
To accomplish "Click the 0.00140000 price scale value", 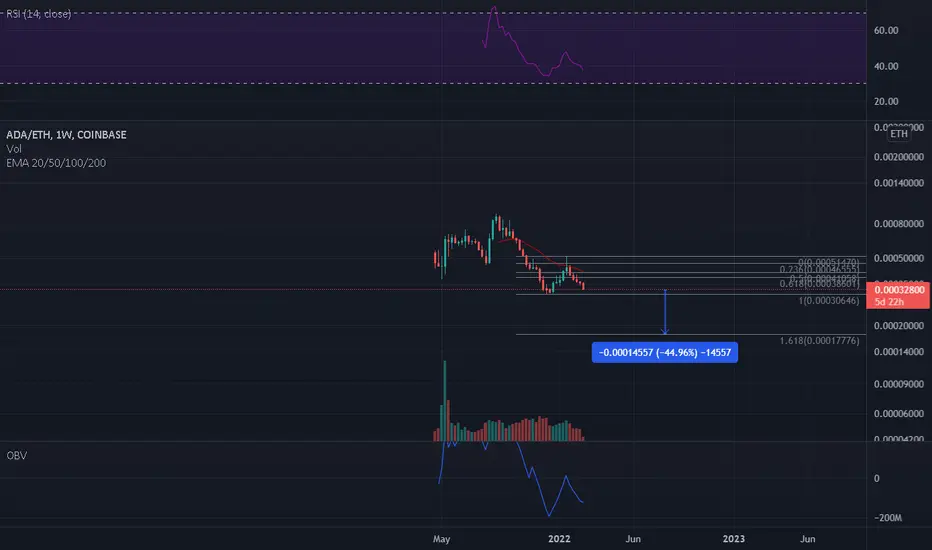I will tap(898, 183).
